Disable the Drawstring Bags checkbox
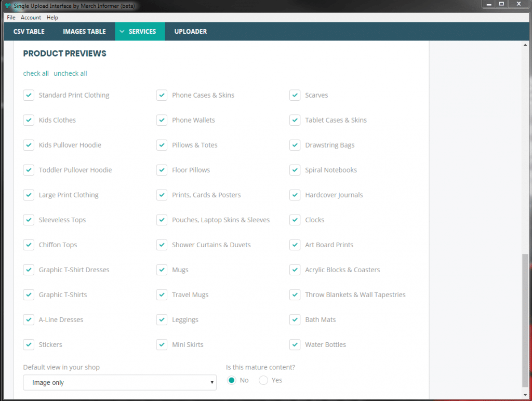The height and width of the screenshot is (401, 532). click(x=295, y=145)
